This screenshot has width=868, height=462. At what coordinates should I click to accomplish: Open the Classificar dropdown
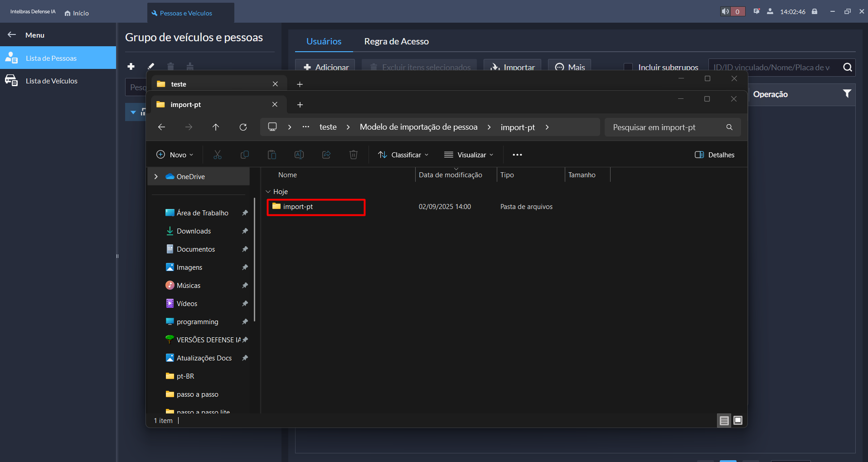(403, 155)
